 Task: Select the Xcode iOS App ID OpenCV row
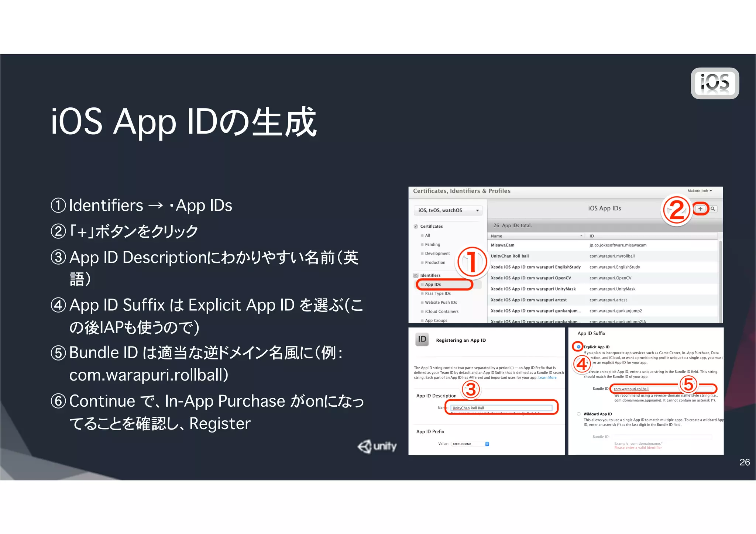pyautogui.click(x=602, y=278)
